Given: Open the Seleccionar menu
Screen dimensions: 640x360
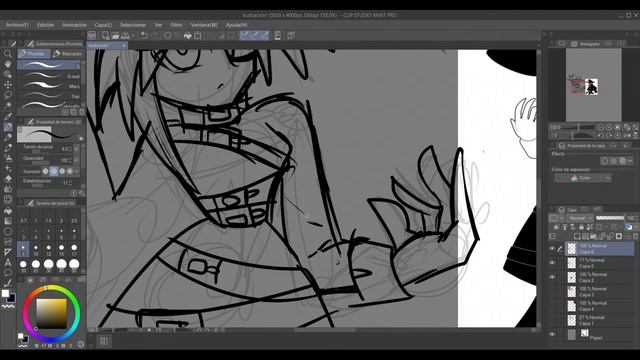Looking at the screenshot, I should (x=133, y=25).
